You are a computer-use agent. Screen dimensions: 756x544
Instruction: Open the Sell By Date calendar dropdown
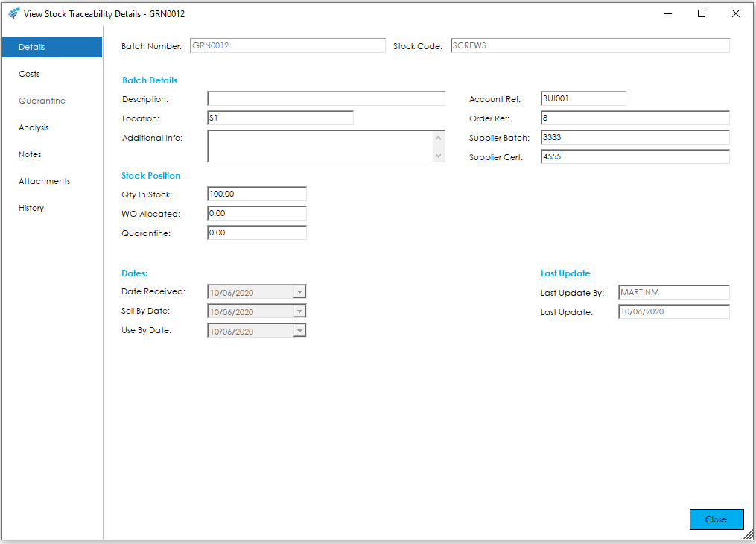tap(299, 311)
